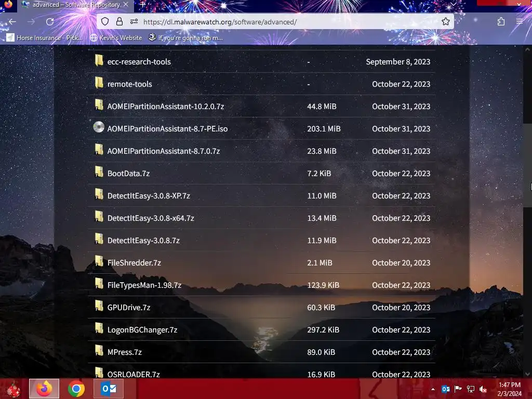
Task: Download FileTypesMan-1.98.7z
Action: click(144, 285)
